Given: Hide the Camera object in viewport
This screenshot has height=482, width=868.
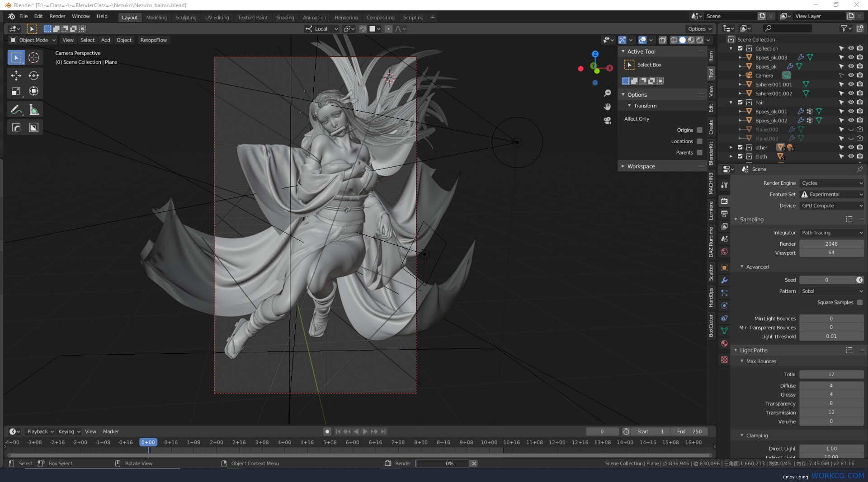Looking at the screenshot, I should tap(850, 75).
